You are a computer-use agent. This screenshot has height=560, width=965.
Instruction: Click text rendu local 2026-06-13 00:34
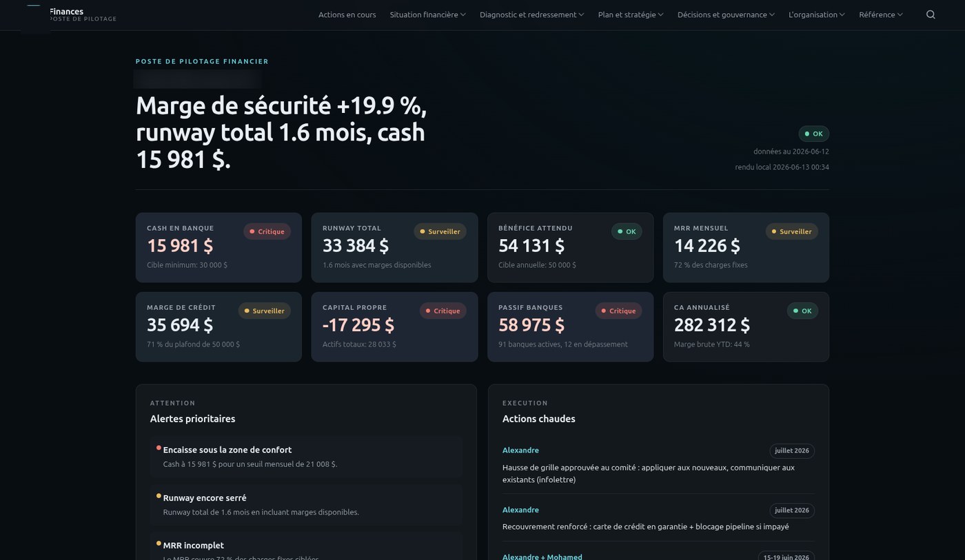pyautogui.click(x=782, y=167)
